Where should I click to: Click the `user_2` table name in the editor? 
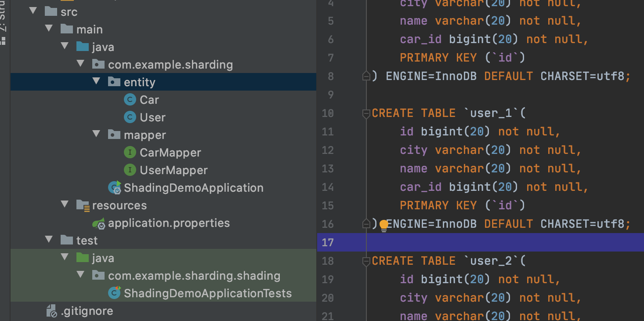pyautogui.click(x=491, y=261)
